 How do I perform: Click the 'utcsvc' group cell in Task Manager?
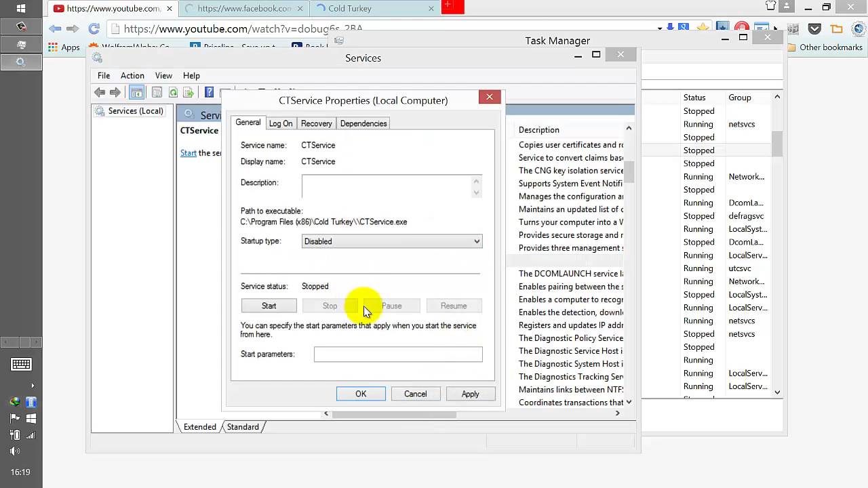point(741,268)
